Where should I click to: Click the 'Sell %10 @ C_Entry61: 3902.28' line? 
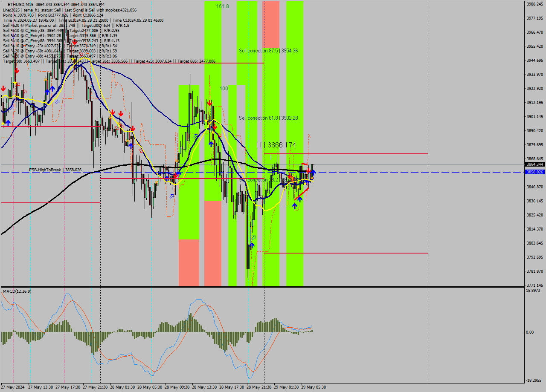pyautogui.click(x=60, y=36)
